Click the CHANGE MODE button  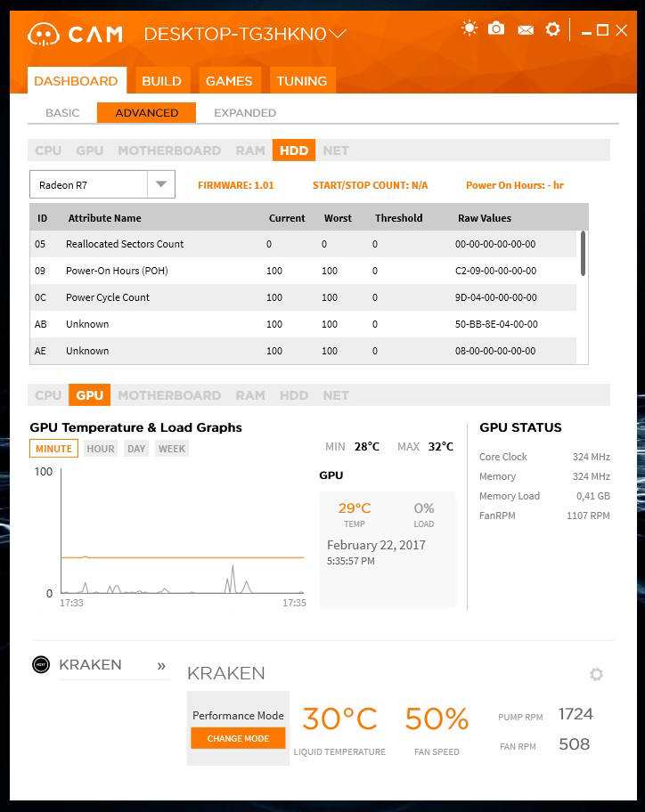(238, 738)
